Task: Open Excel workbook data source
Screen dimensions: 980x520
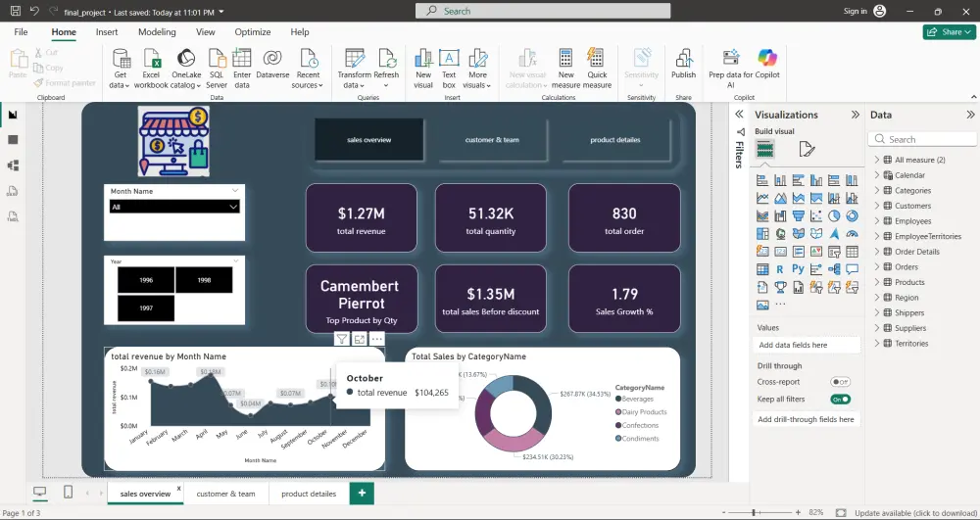Action: point(151,69)
